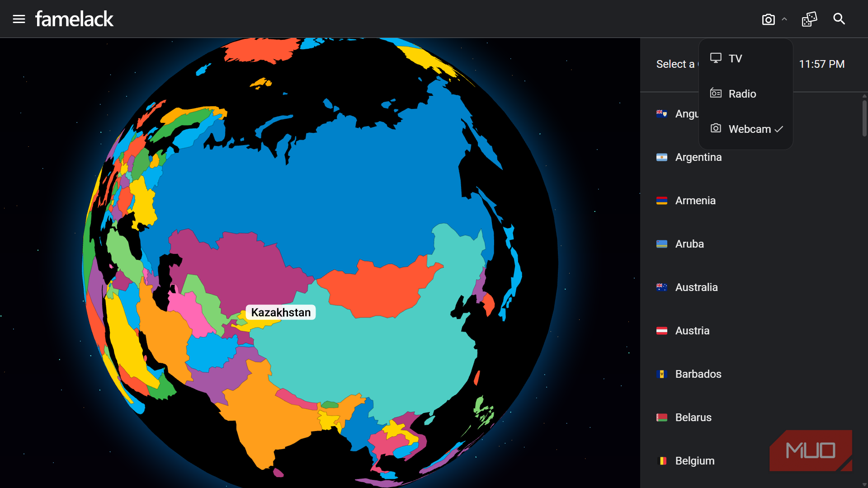Click the checkmark beside Webcam
This screenshot has height=488, width=868.
(x=779, y=129)
